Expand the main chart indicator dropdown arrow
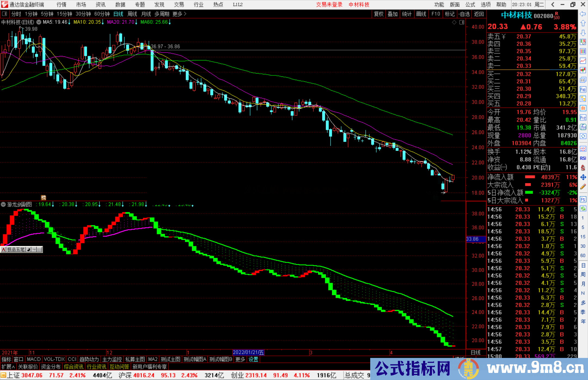This screenshot has height=380, width=588. tap(39, 22)
